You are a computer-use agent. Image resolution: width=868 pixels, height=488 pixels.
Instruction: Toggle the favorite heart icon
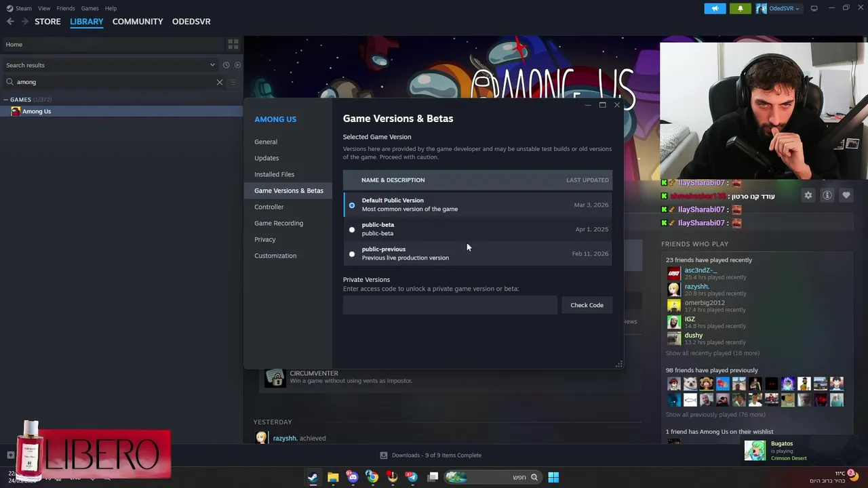(846, 195)
